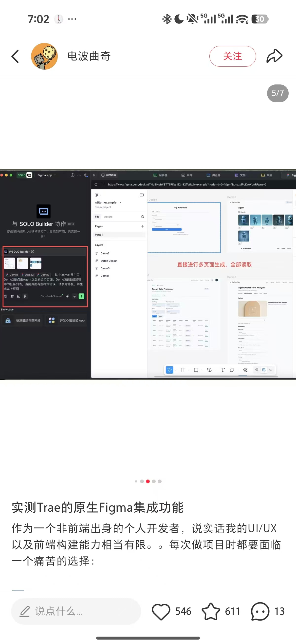This screenshot has height=644, width=296.
Task: Click the search icon beside Assets
Action: pos(143,217)
